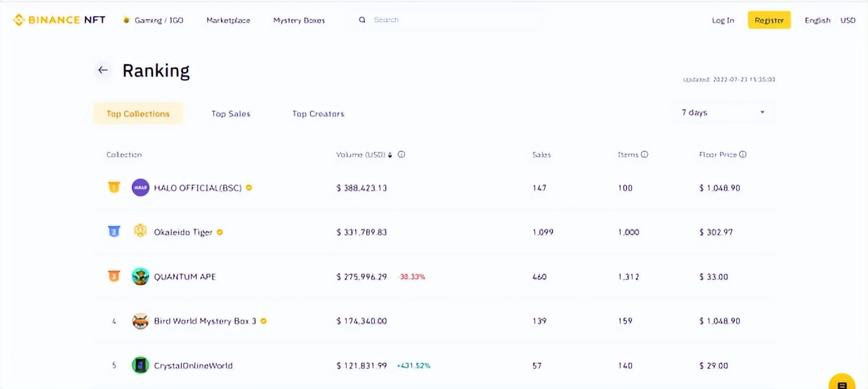Click the $ 275,996.29 volume value

[361, 277]
